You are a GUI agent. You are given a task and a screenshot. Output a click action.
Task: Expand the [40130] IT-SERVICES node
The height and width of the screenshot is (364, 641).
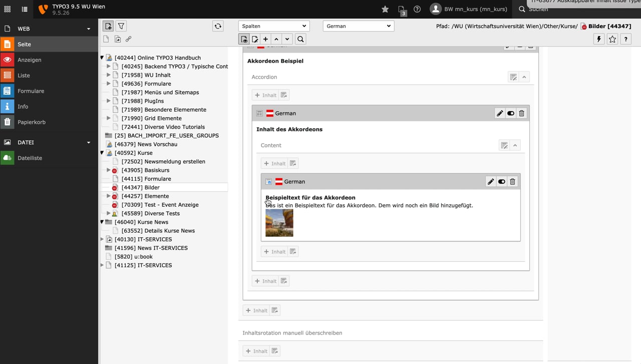(x=102, y=239)
